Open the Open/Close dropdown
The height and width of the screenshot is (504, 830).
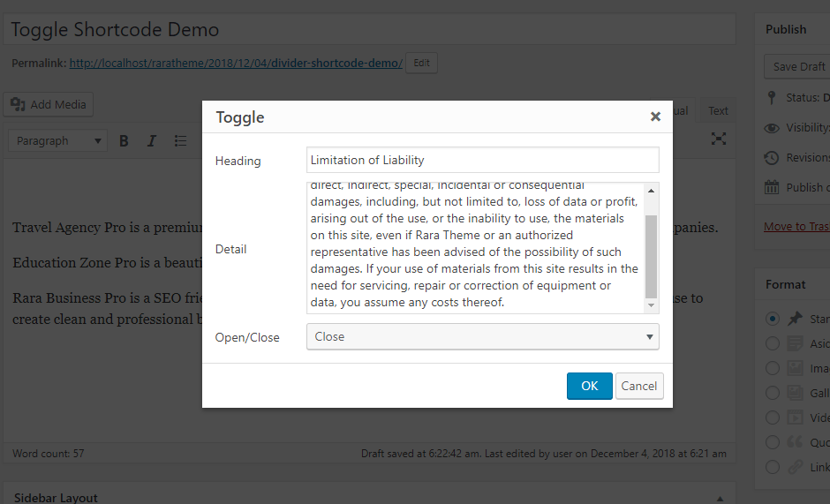click(x=482, y=336)
